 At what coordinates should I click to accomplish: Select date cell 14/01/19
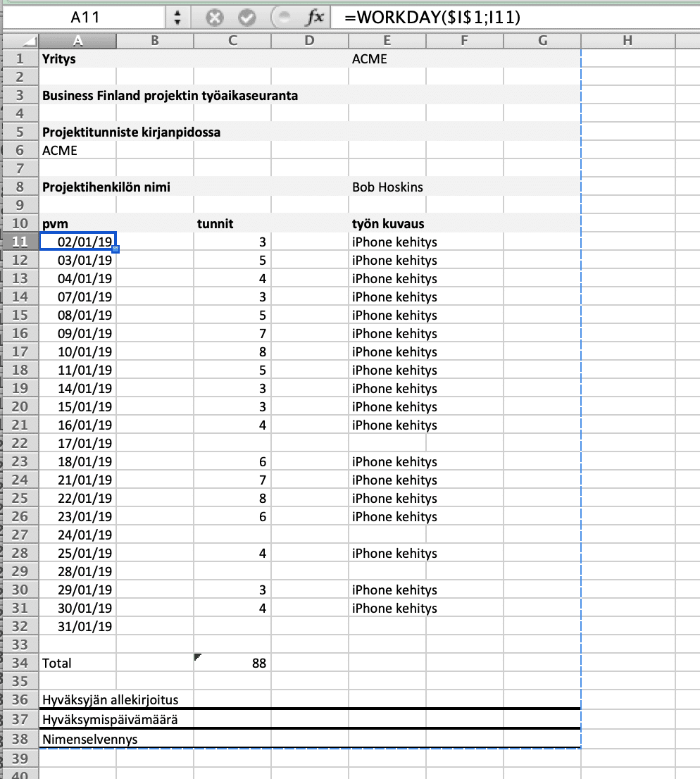tap(77, 389)
